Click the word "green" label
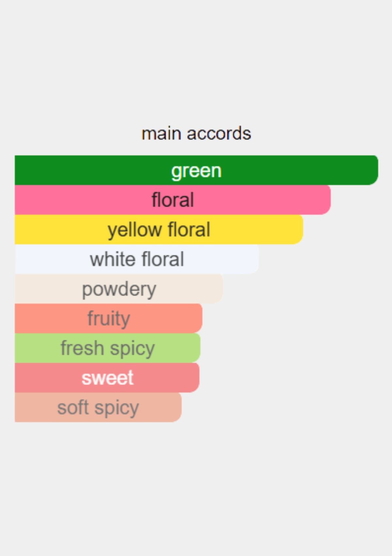Image resolution: width=392 pixels, height=556 pixels. click(196, 170)
